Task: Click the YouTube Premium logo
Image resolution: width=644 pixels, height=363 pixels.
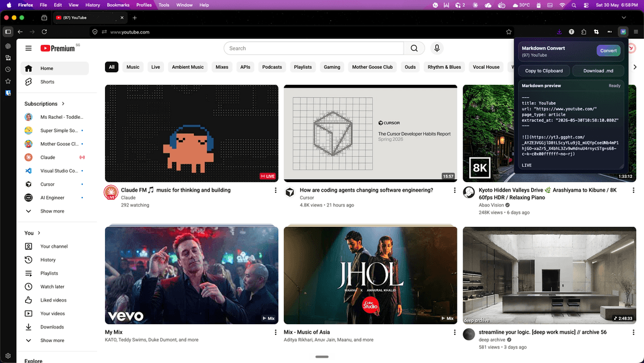Action: (x=58, y=48)
